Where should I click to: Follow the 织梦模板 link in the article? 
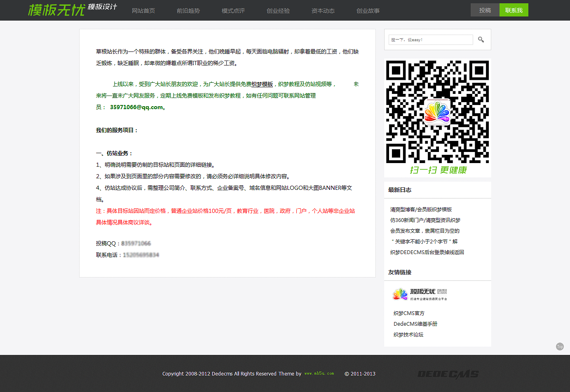pos(262,84)
